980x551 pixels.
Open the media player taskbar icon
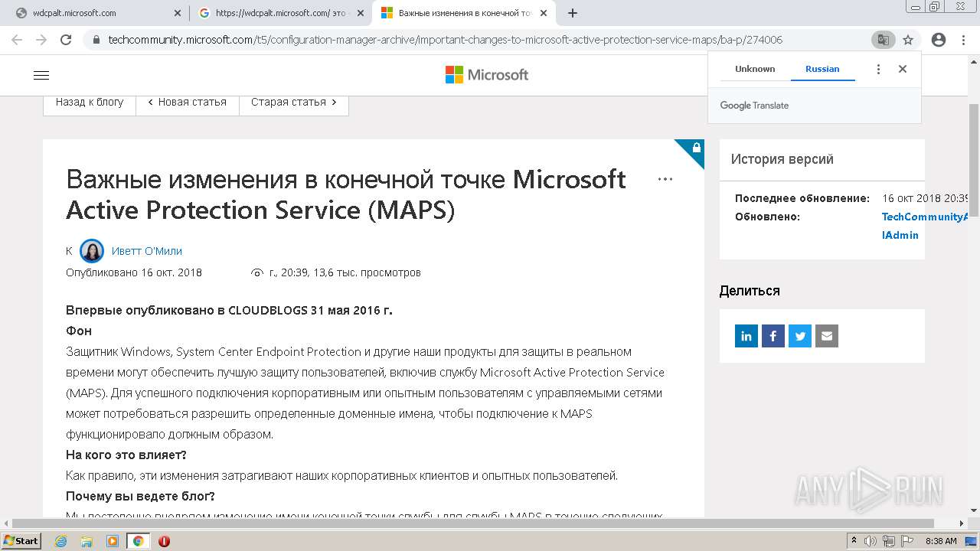click(113, 541)
